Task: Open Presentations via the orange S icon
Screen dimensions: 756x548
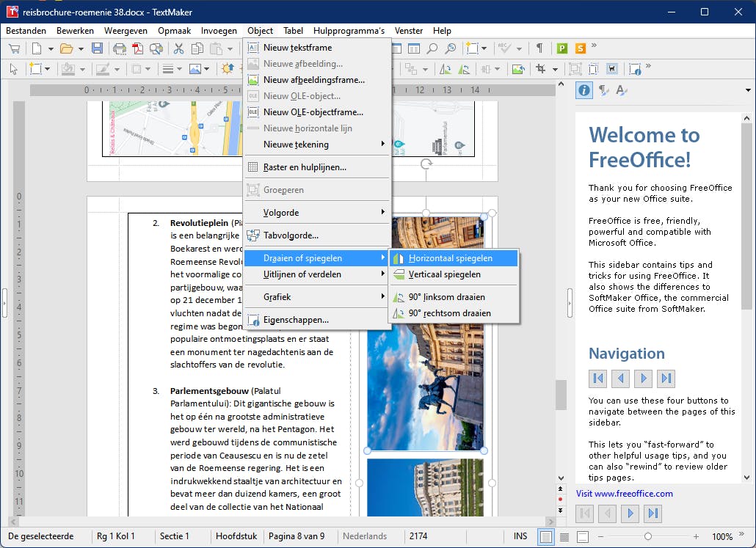Action: [x=581, y=48]
